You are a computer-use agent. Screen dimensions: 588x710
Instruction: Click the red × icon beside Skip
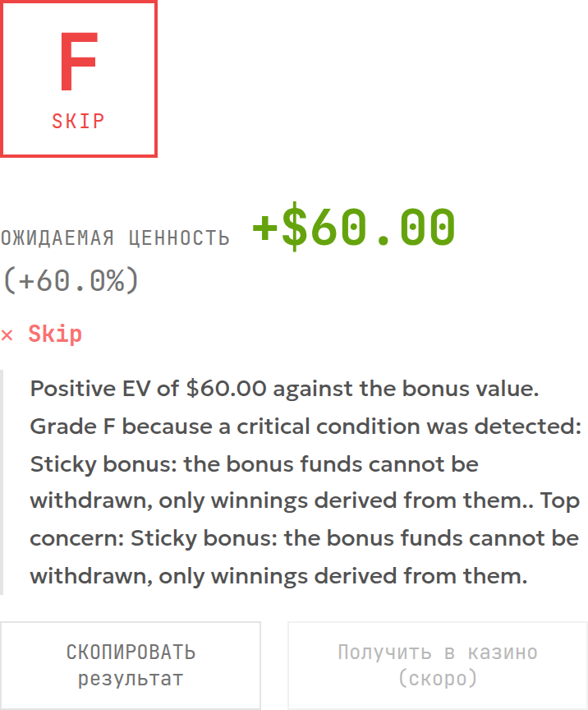coord(7,335)
